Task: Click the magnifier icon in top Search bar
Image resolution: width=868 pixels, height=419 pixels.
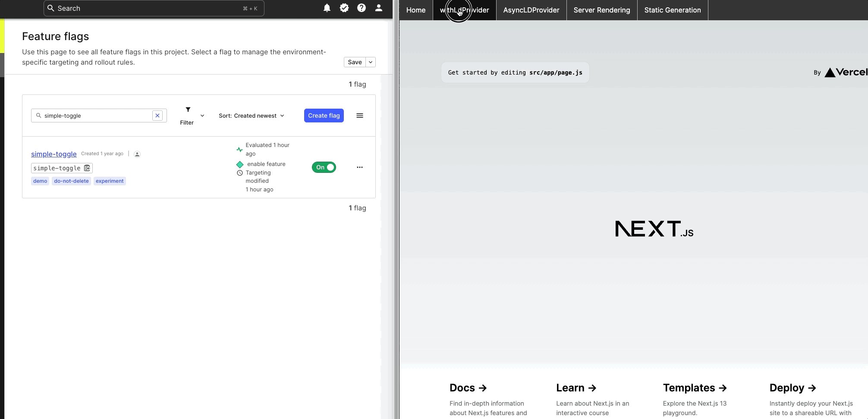Action: click(x=51, y=8)
